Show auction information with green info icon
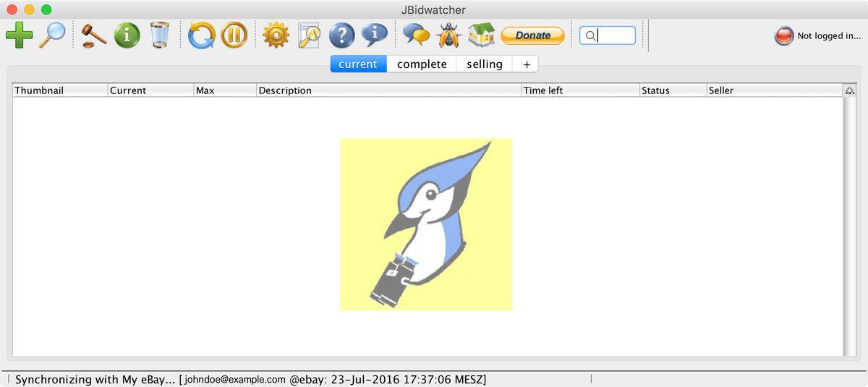868x387 pixels. pyautogui.click(x=127, y=35)
